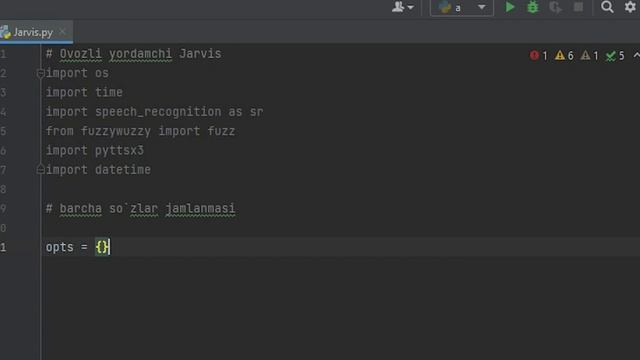Open IDE settings gear icon

coord(630,7)
